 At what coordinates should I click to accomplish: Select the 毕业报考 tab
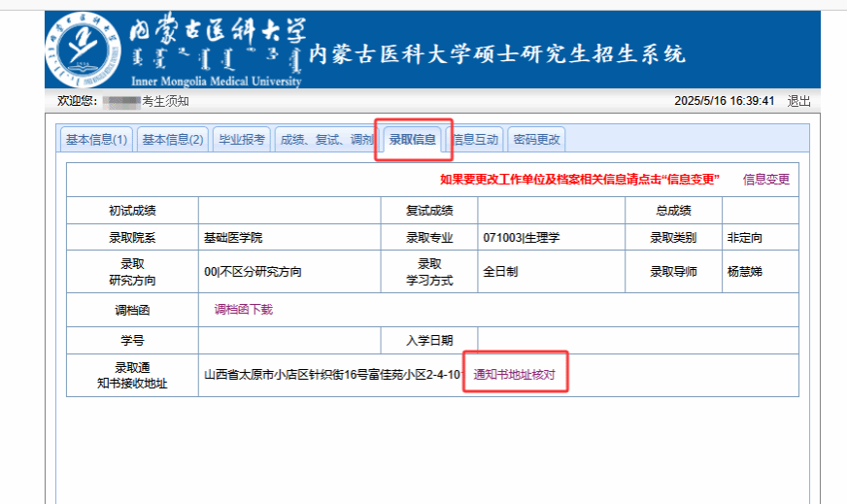(x=242, y=140)
